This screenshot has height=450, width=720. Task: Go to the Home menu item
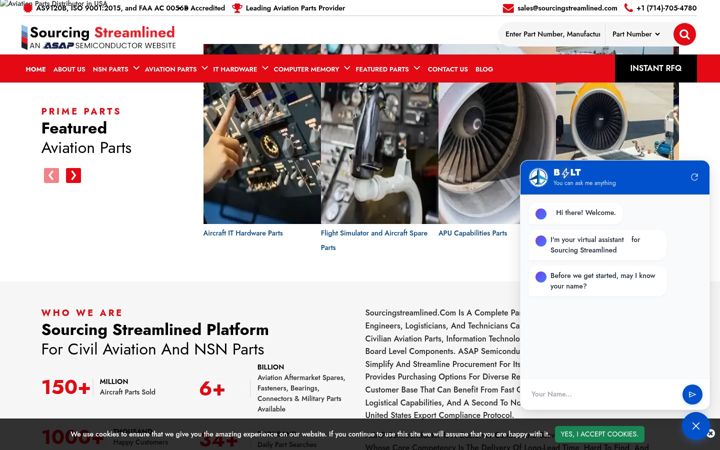(x=35, y=69)
